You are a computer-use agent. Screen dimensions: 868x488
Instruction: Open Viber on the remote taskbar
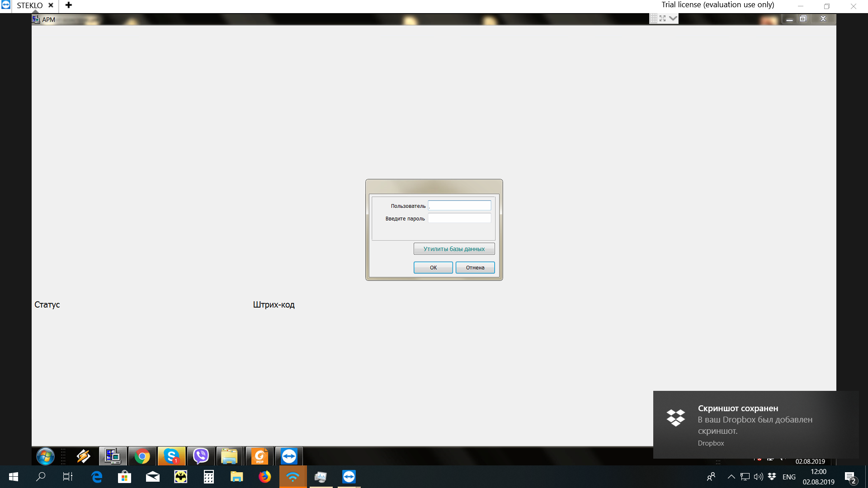coord(201,456)
